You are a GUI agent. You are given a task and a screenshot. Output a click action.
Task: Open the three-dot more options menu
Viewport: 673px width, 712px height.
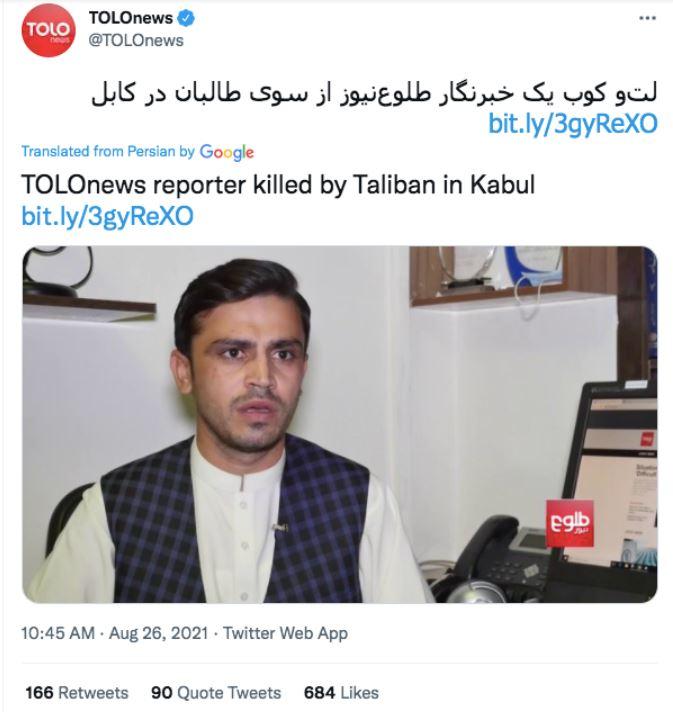pyautogui.click(x=647, y=18)
